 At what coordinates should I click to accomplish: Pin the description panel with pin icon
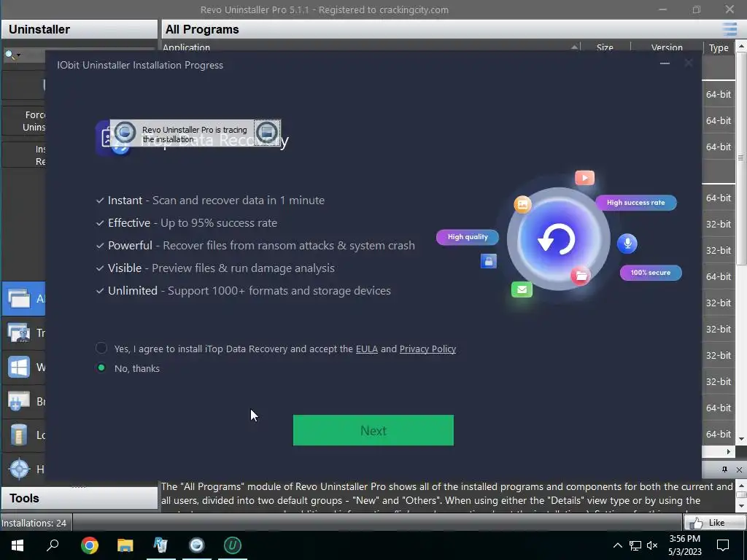(x=724, y=470)
